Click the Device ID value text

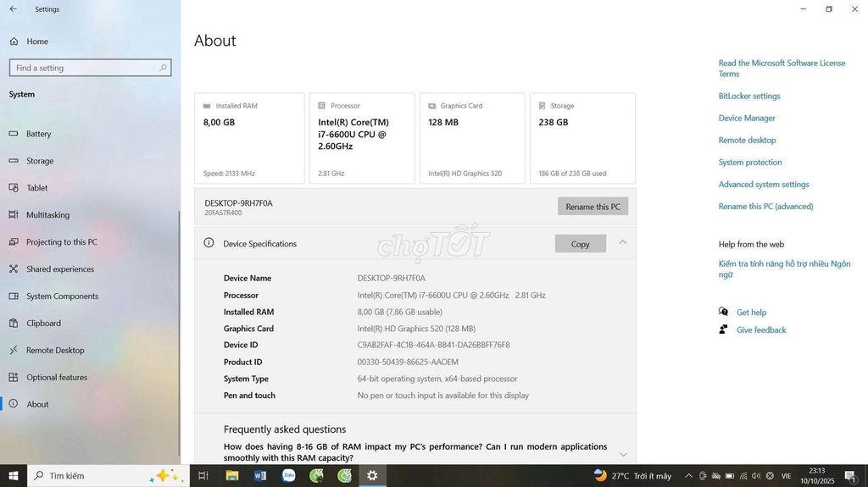pos(433,345)
